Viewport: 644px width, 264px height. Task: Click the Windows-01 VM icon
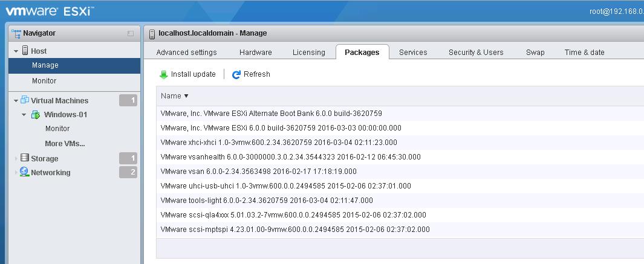pyautogui.click(x=36, y=114)
